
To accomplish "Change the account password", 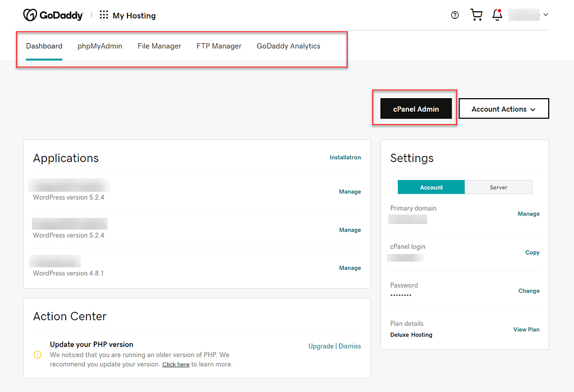I will click(529, 290).
